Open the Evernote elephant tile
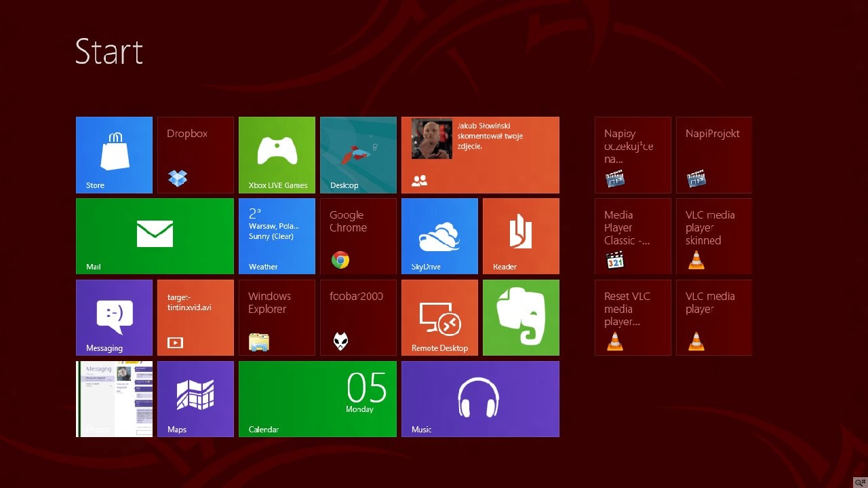This screenshot has width=868, height=488. coord(521,318)
